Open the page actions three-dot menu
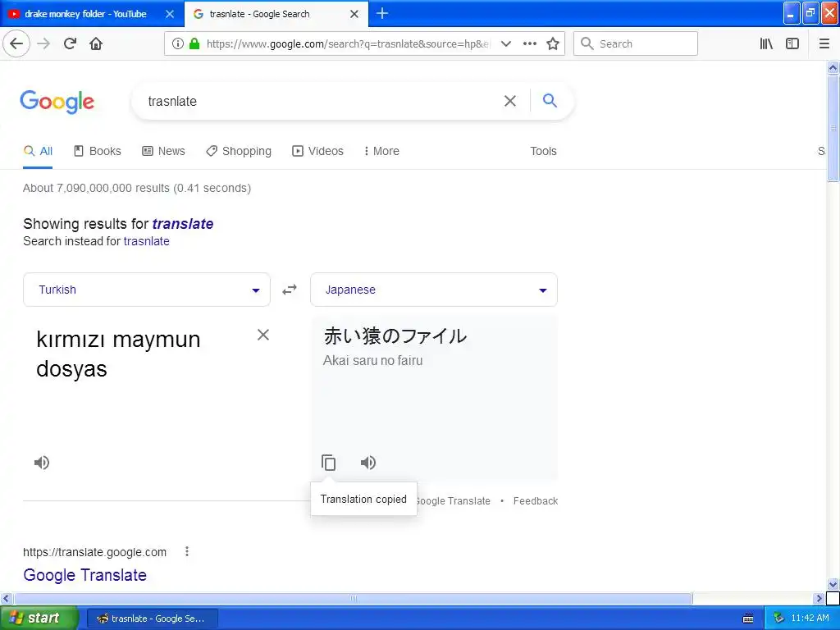Screen dimensions: 840x630 point(529,44)
